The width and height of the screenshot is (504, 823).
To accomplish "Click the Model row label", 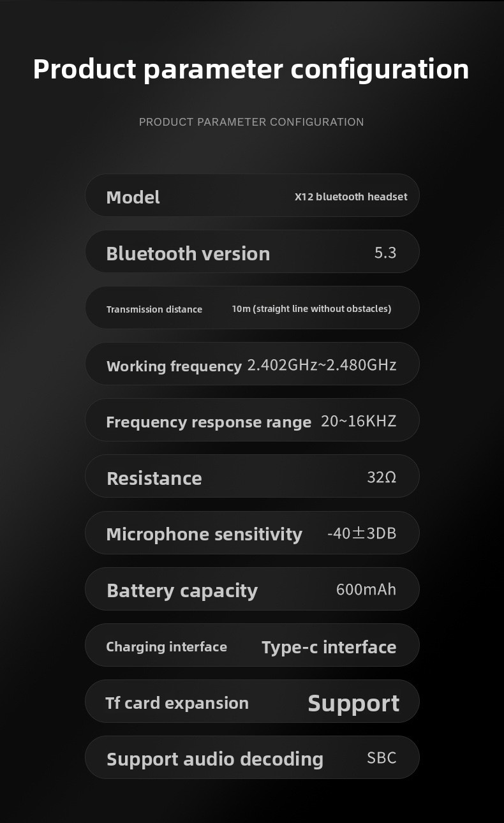I will (133, 197).
